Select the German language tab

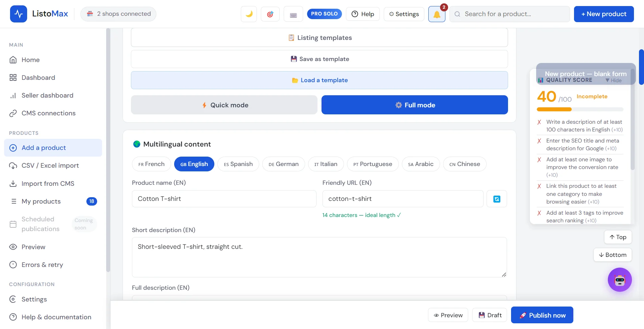click(x=283, y=164)
